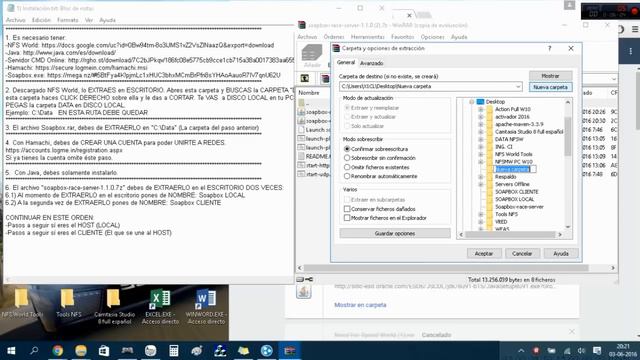This screenshot has width=640, height=360.
Task: Select 'Sobrescribir sin confirmación' radio option
Action: click(347, 158)
